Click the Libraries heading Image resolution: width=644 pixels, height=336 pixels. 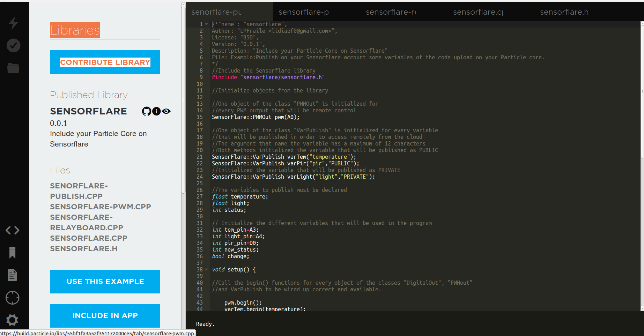pyautogui.click(x=75, y=30)
